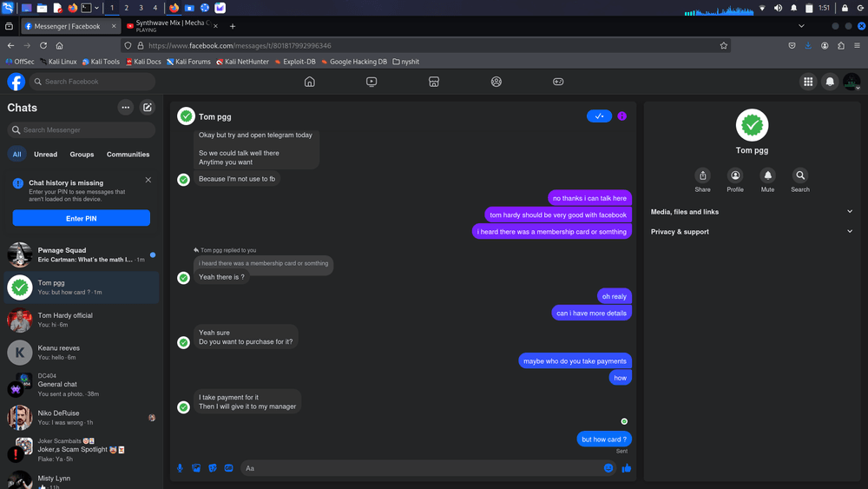Open the DC404 General chat conversation
Image resolution: width=868 pixels, height=489 pixels.
[x=82, y=385]
